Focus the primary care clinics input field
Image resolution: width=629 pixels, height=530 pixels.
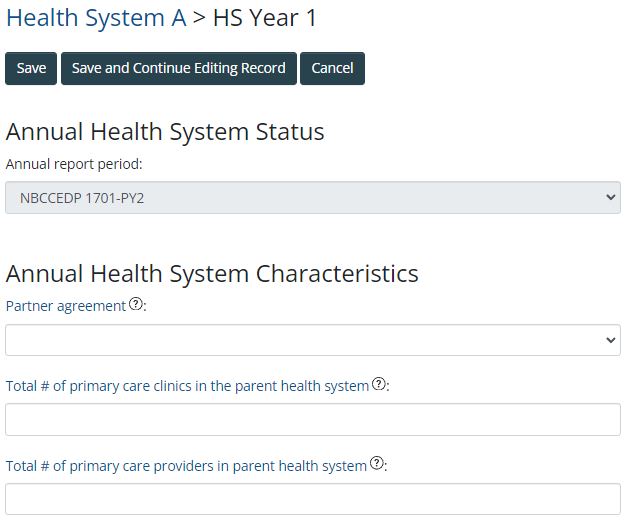click(x=312, y=419)
